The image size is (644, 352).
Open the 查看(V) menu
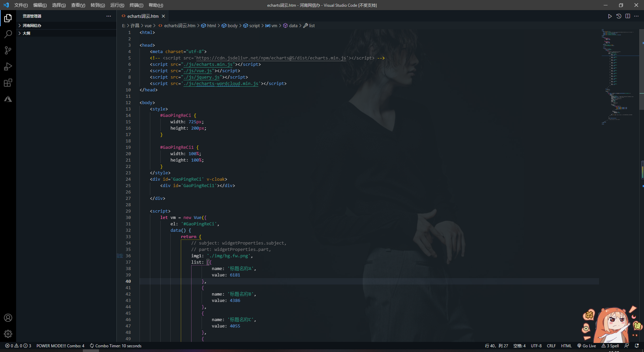(x=78, y=5)
